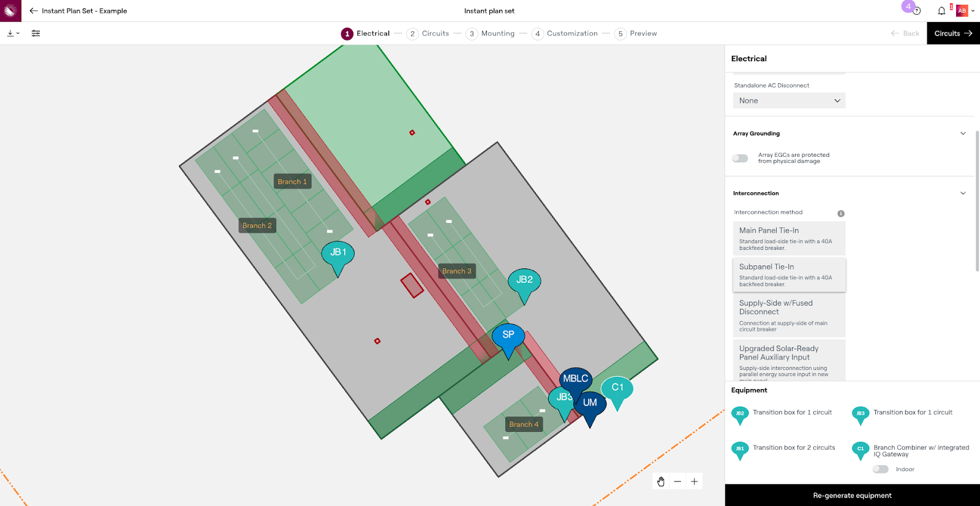980x506 pixels.
Task: Collapse the Array Grounding section
Action: click(x=963, y=134)
